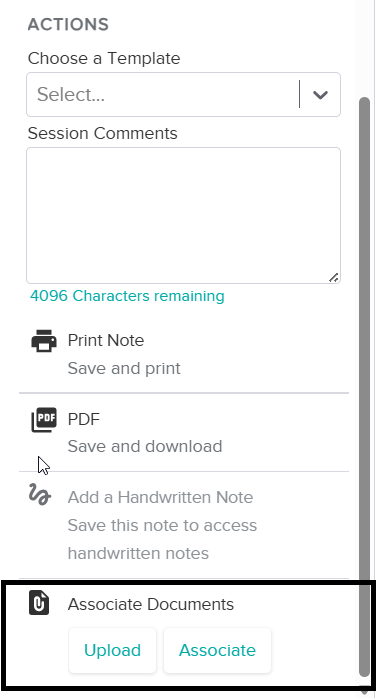Select the Print Note action label
This screenshot has height=698, width=376.
tap(106, 341)
